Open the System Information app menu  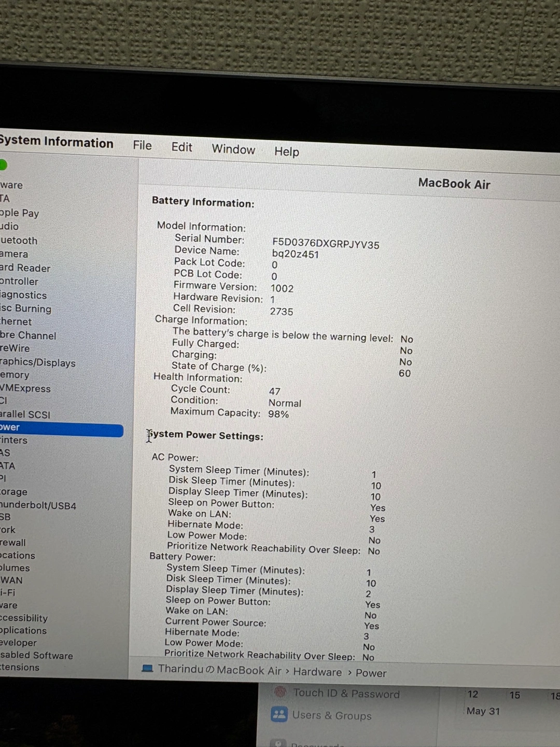[x=57, y=142]
